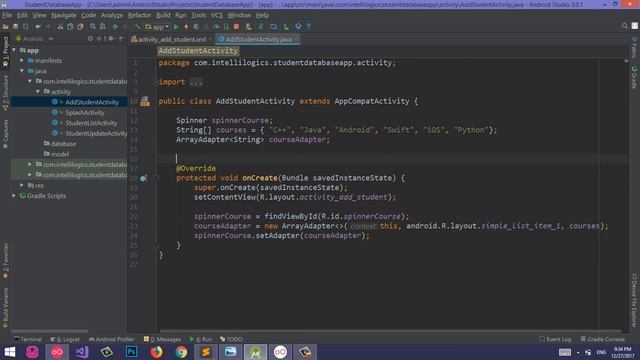Toggle the Build Variants side panel
The image size is (640, 360).
[5, 308]
